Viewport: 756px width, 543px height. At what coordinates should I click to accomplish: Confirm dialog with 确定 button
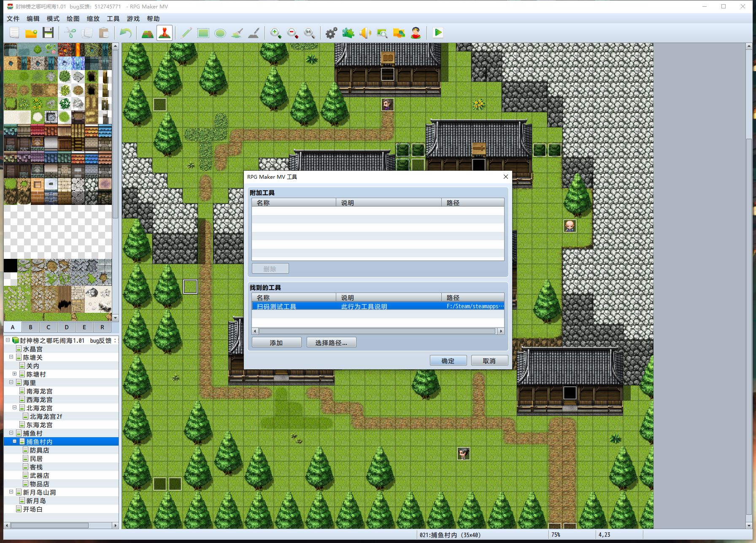point(448,360)
